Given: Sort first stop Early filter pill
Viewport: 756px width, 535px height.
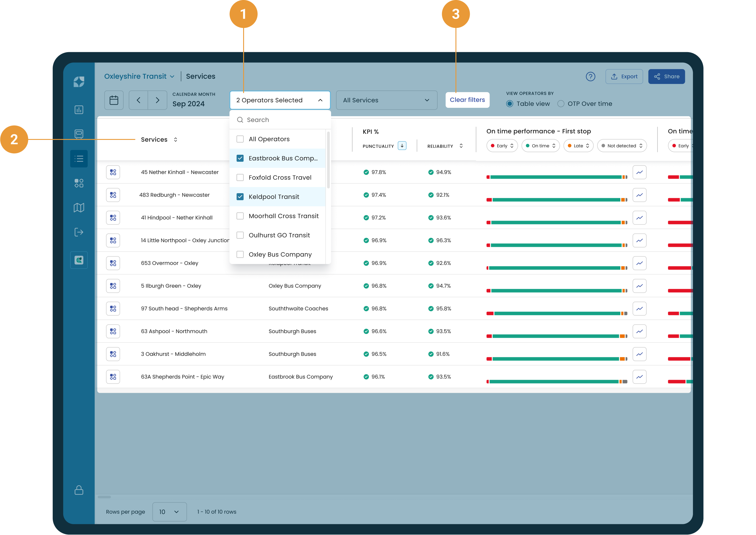Looking at the screenshot, I should (502, 146).
